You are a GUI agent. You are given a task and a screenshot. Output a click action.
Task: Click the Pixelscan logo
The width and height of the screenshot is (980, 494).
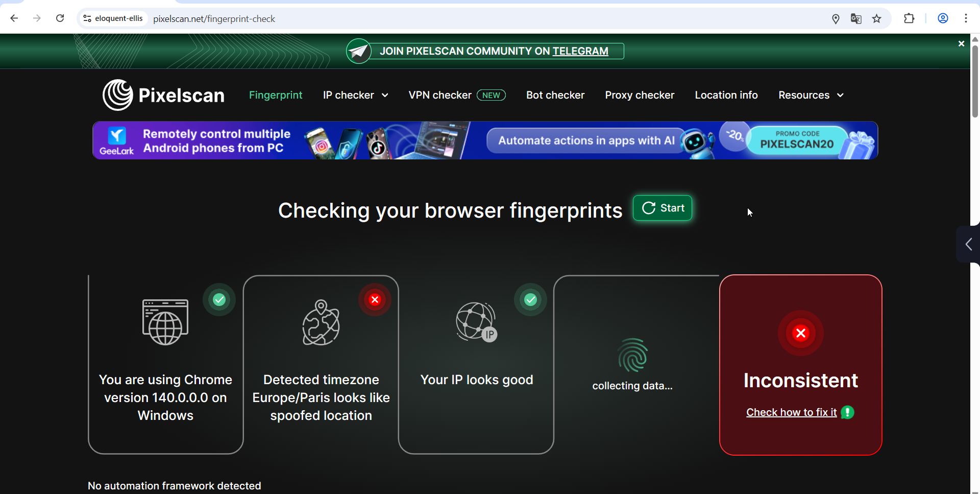163,95
